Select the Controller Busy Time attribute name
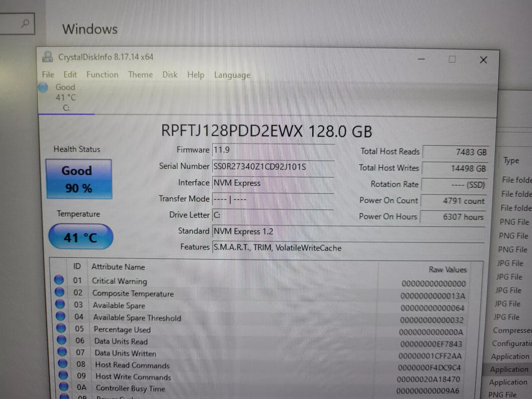The image size is (532, 399). (x=130, y=388)
